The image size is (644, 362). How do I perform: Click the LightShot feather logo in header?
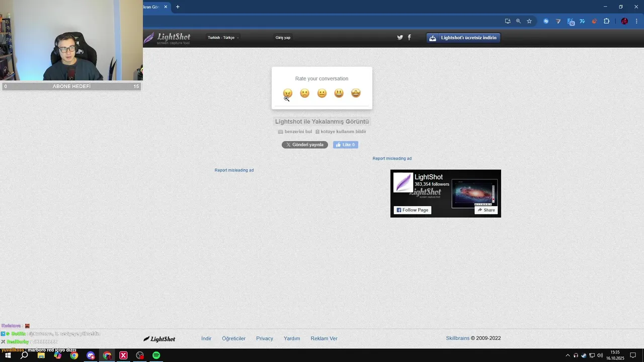[x=167, y=38]
